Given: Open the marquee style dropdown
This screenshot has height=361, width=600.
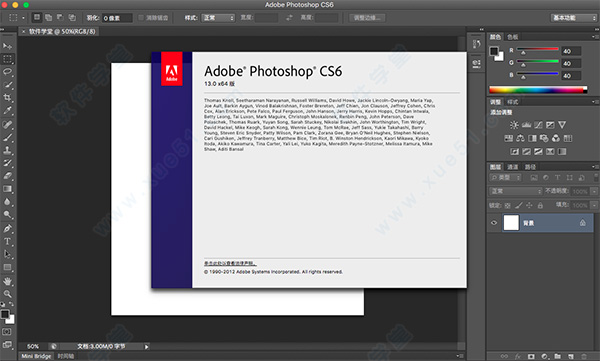Looking at the screenshot, I should [x=218, y=18].
